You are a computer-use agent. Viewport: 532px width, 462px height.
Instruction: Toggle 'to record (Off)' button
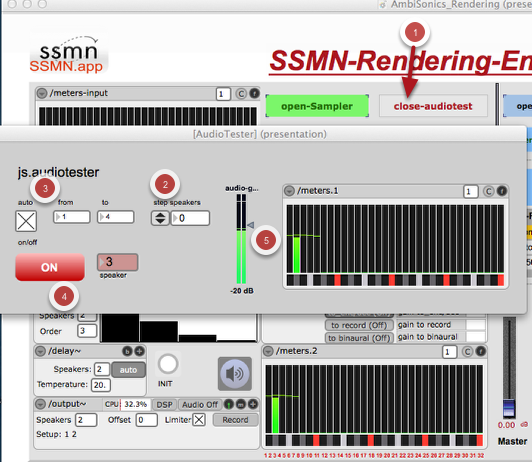point(359,325)
